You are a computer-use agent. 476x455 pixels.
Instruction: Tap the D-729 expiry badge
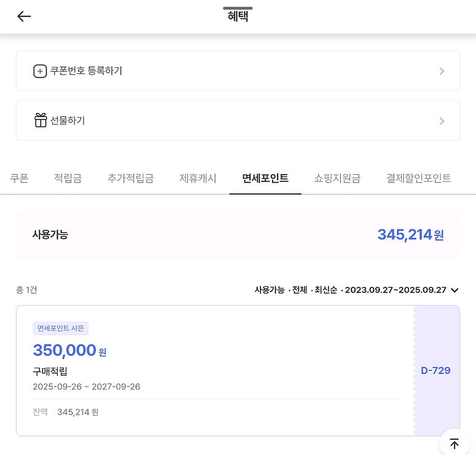pos(435,370)
